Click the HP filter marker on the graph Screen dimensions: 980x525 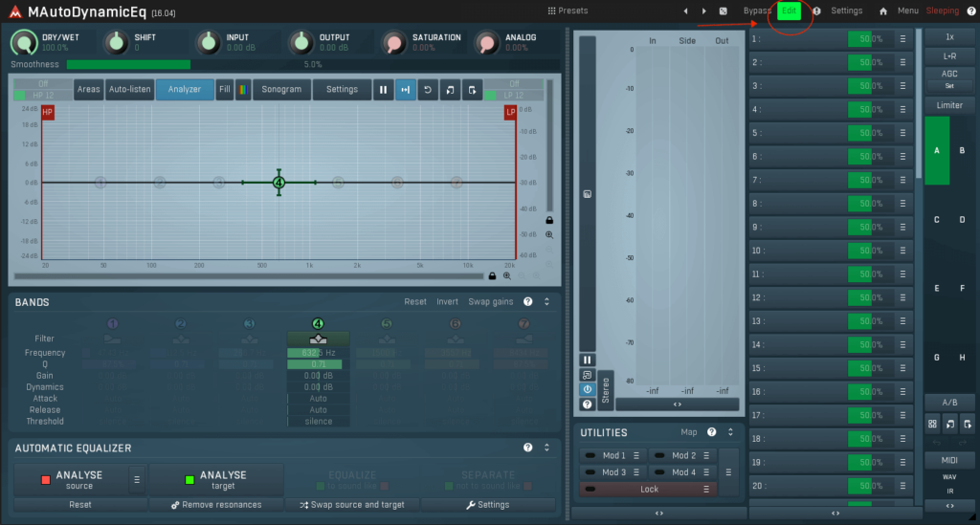[48, 113]
